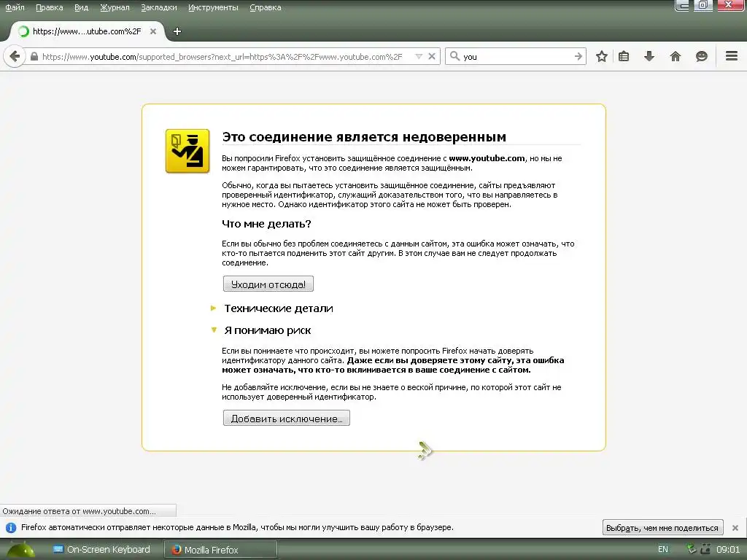Screen dimensions: 747x560
Task: Click the info icon in notification bar
Action: [11, 528]
